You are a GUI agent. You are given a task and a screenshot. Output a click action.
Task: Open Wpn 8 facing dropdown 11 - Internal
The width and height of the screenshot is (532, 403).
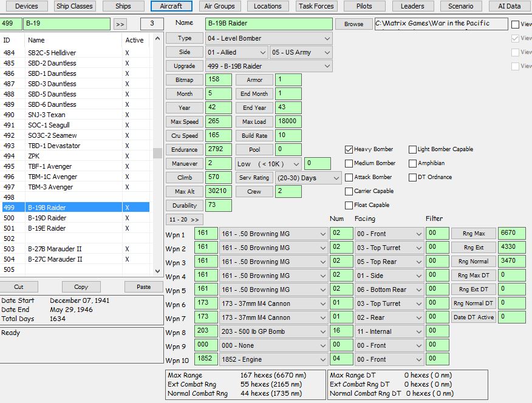389,331
